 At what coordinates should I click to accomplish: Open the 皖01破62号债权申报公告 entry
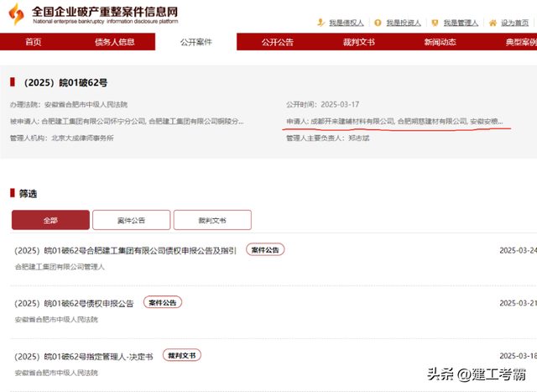pyautogui.click(x=74, y=303)
